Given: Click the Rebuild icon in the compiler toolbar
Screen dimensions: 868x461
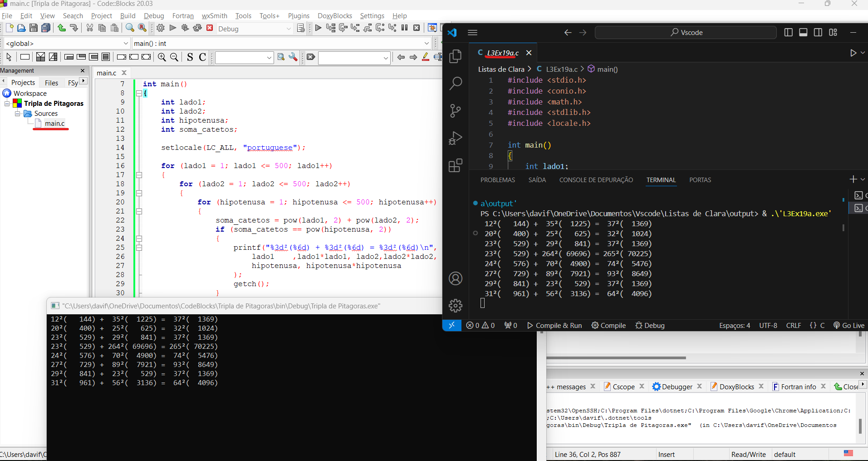Looking at the screenshot, I should point(197,28).
